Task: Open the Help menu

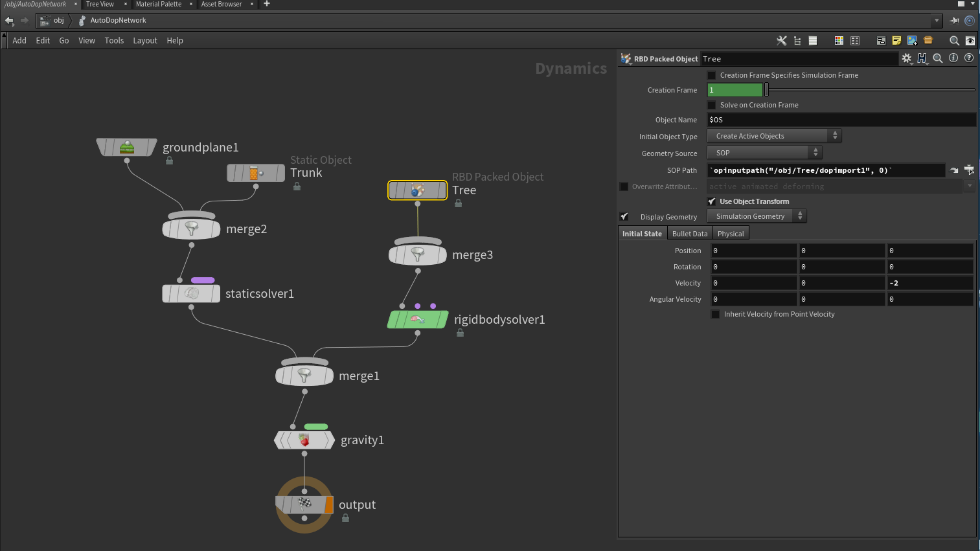Action: [175, 40]
